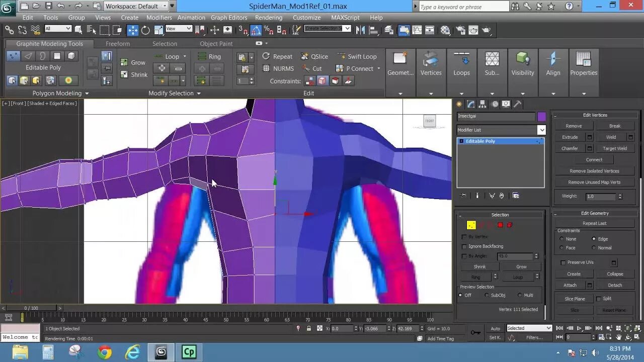Screen dimensions: 644x362
Task: Select the Move tool in main toolbar
Action: point(133,30)
